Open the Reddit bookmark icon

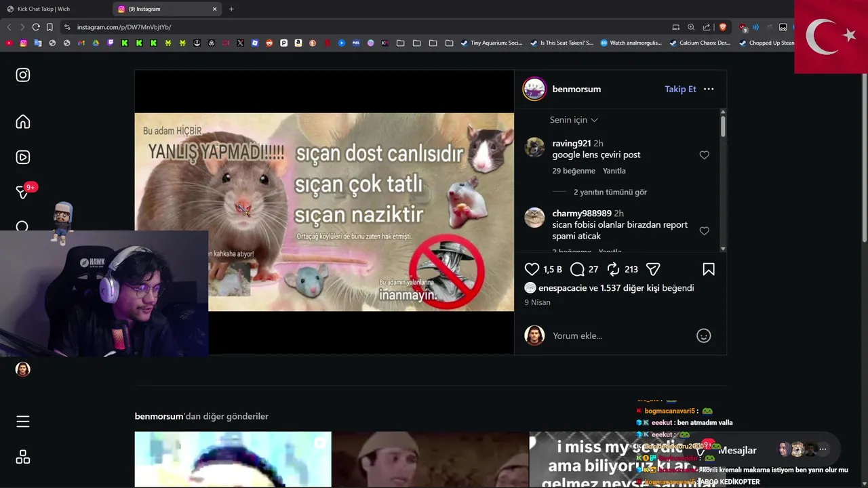pos(269,43)
